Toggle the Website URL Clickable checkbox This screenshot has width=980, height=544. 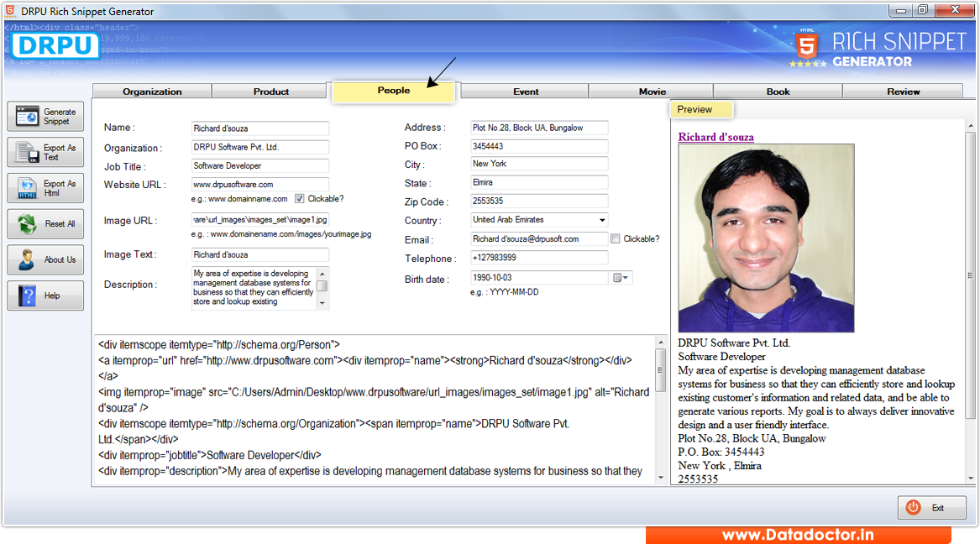tap(300, 199)
